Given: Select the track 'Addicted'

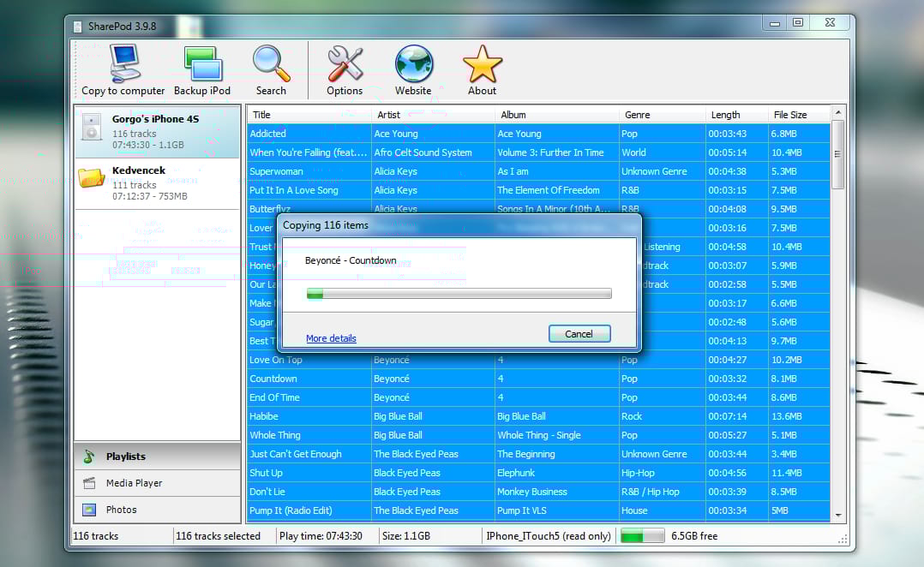Looking at the screenshot, I should click(x=268, y=134).
